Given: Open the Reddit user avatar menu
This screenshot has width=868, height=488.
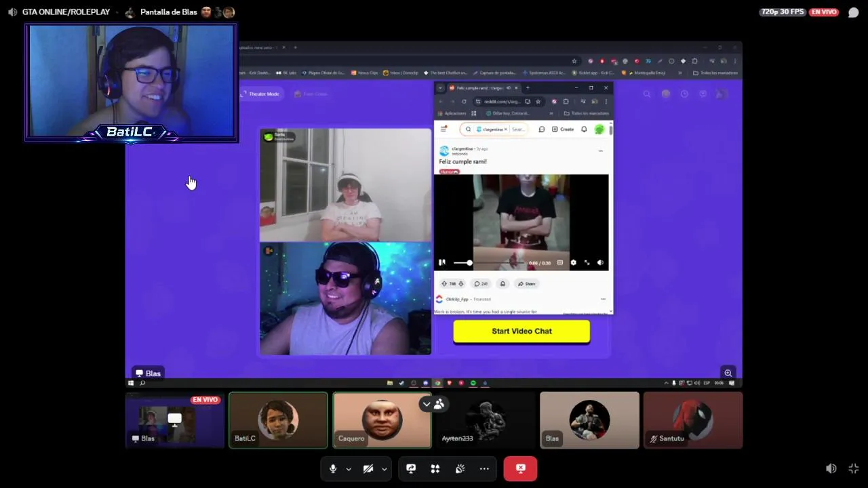Looking at the screenshot, I should (x=599, y=129).
